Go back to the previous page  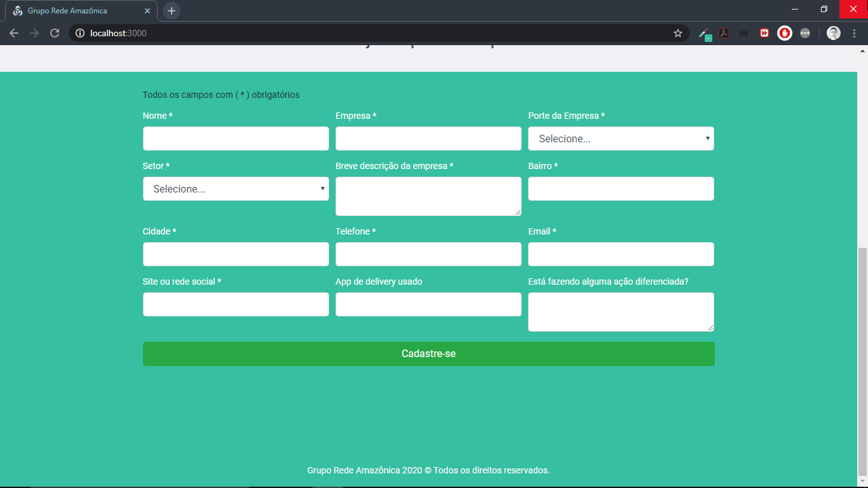[14, 33]
